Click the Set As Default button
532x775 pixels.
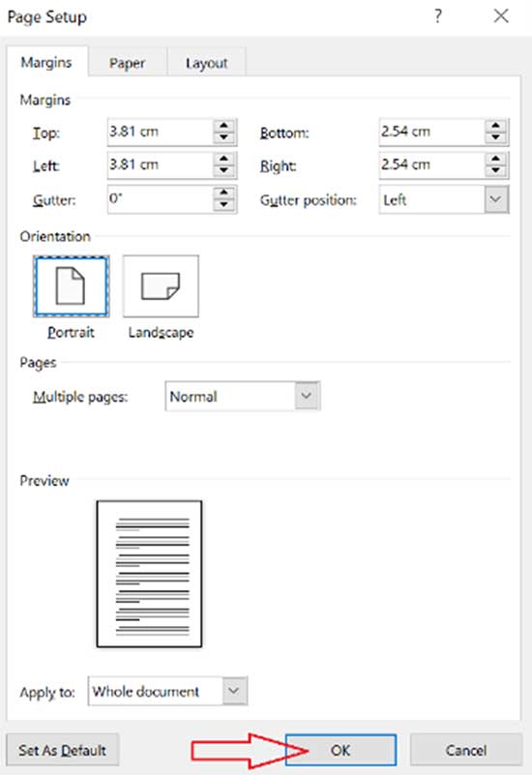62,750
